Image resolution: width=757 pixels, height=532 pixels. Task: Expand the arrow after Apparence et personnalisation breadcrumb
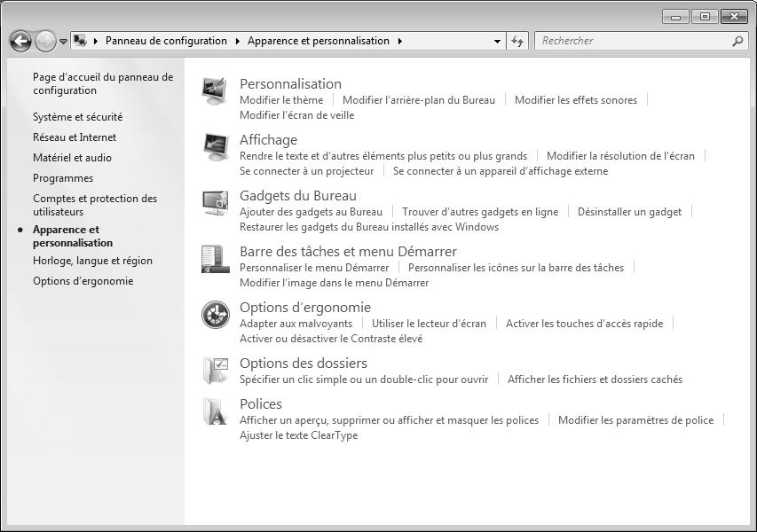[399, 41]
